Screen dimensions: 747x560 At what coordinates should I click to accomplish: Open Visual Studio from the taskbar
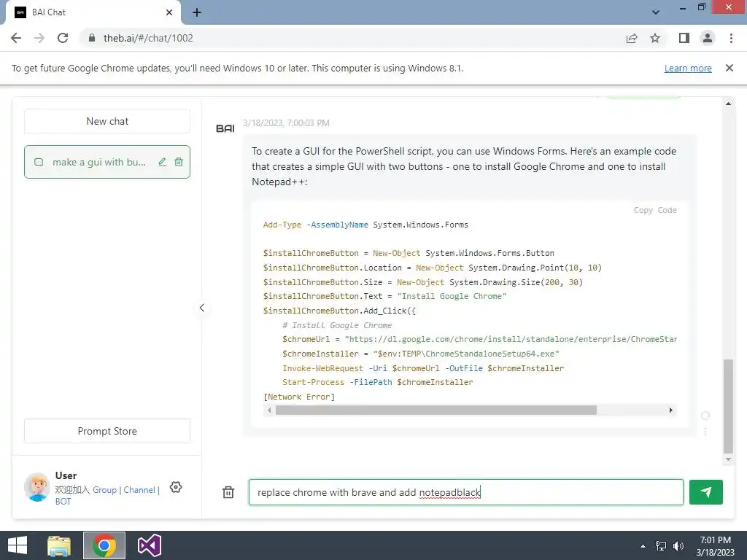[x=149, y=545]
